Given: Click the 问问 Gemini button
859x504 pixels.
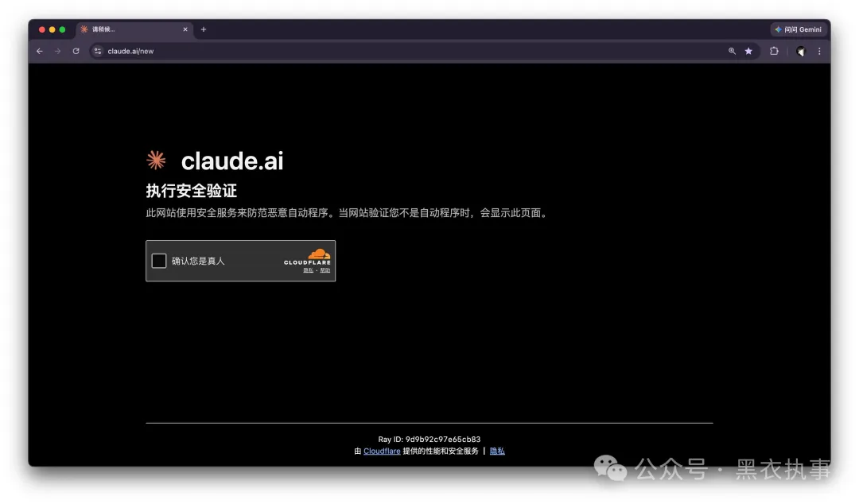Looking at the screenshot, I should tap(798, 29).
